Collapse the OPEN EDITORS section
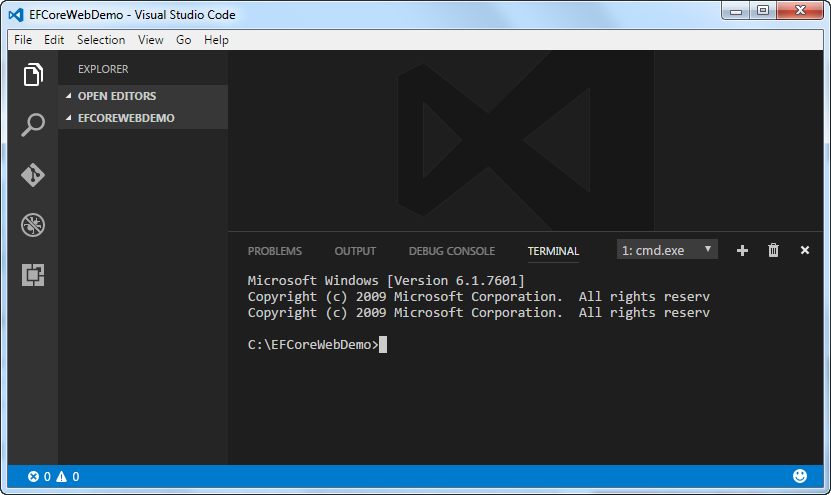Screen dimensions: 831x495 tap(143, 96)
